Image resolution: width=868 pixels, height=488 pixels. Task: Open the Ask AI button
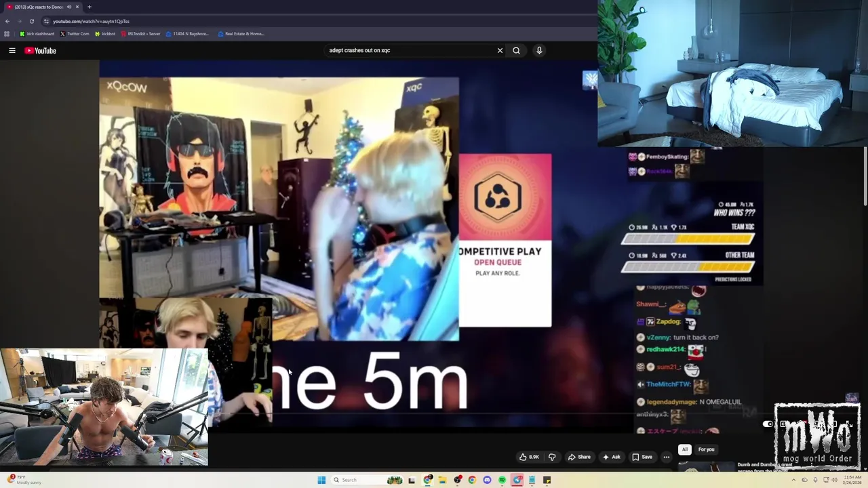pos(611,457)
